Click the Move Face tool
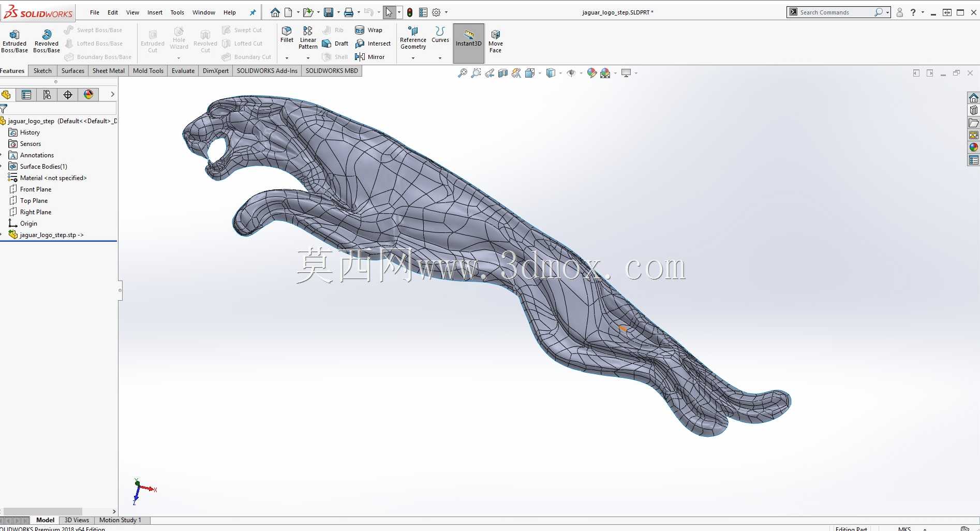 click(x=496, y=41)
